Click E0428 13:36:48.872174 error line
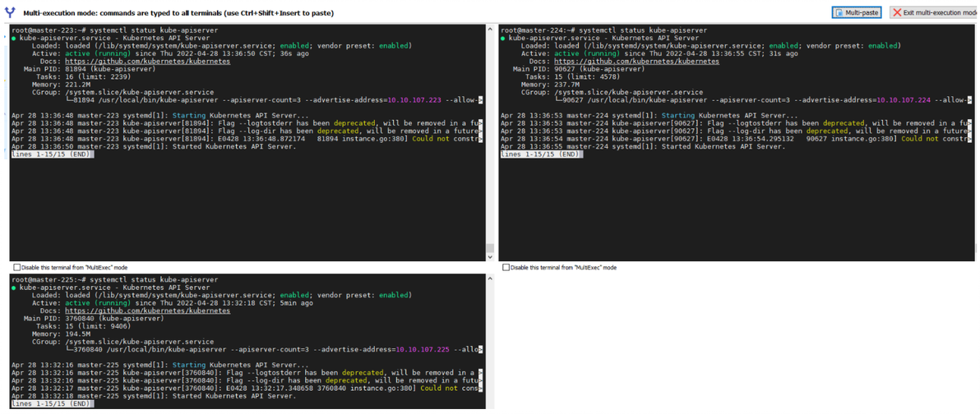The width and height of the screenshot is (980, 414). (x=247, y=139)
